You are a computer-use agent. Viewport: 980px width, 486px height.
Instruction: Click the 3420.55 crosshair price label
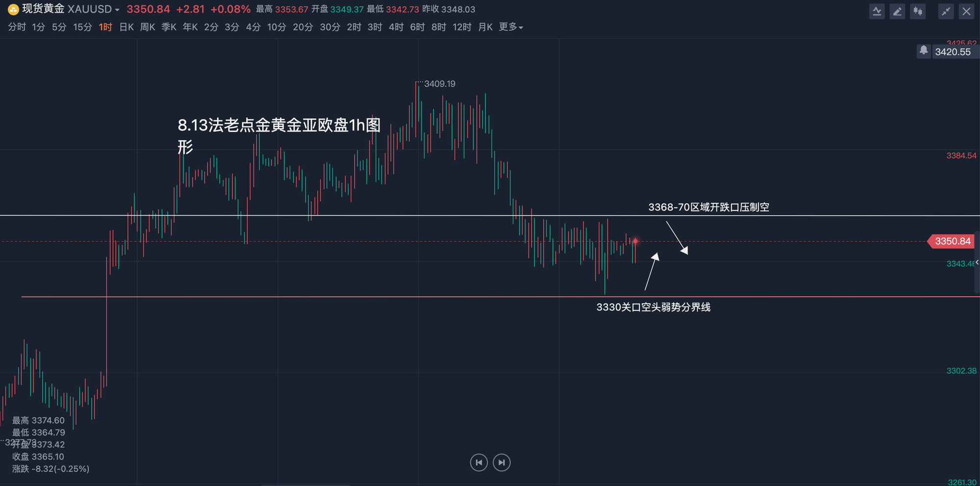point(953,52)
